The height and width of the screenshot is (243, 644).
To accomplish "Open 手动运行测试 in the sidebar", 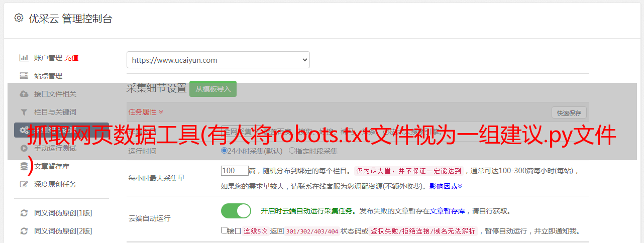I will [55, 148].
